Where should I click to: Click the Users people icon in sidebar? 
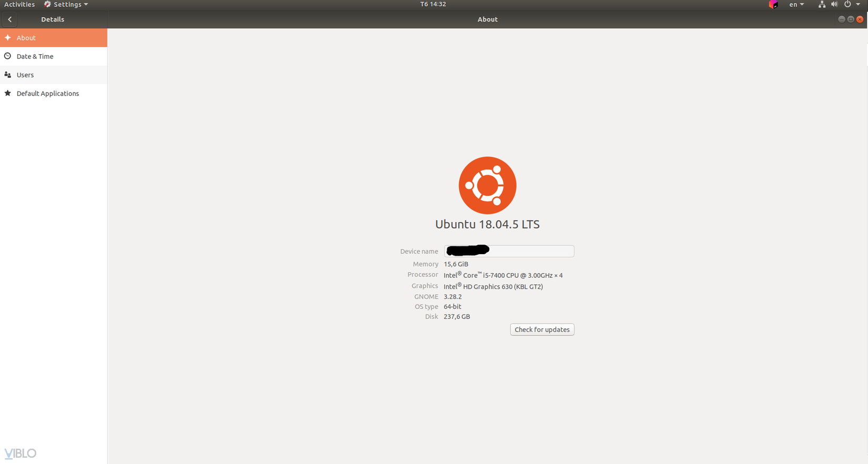click(x=8, y=75)
